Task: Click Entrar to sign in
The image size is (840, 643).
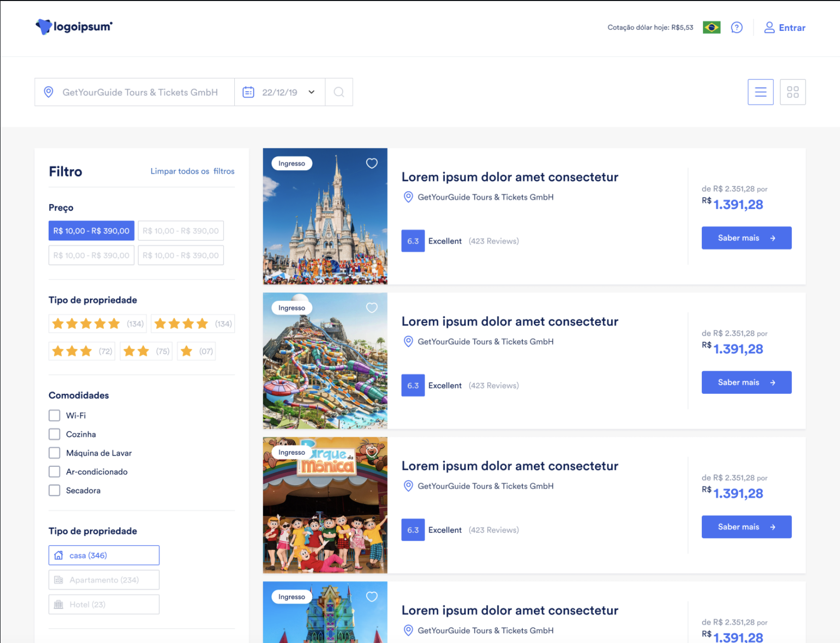Action: (x=785, y=28)
